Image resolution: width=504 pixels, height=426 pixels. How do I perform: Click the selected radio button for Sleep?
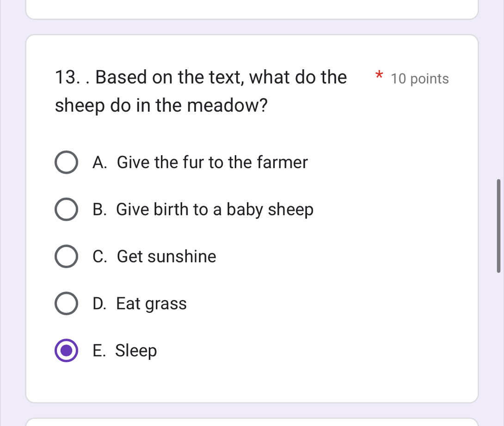(x=67, y=351)
